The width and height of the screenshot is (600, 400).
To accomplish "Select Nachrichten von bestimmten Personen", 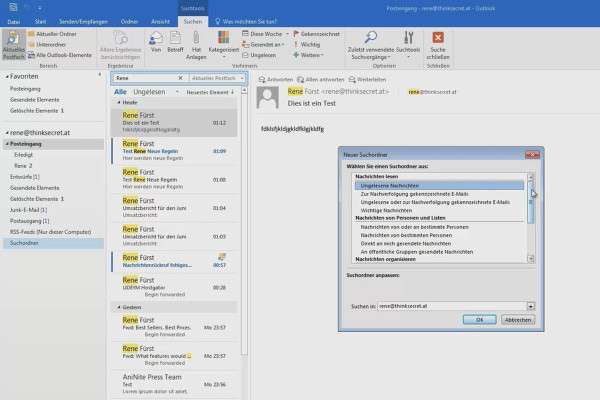I will click(x=406, y=235).
